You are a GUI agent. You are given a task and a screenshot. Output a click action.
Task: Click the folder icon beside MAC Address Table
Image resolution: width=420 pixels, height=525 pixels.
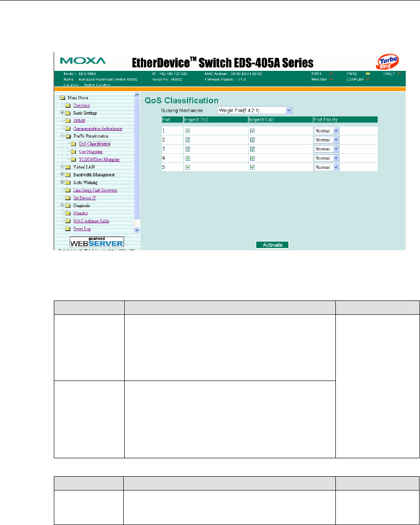pos(68,221)
